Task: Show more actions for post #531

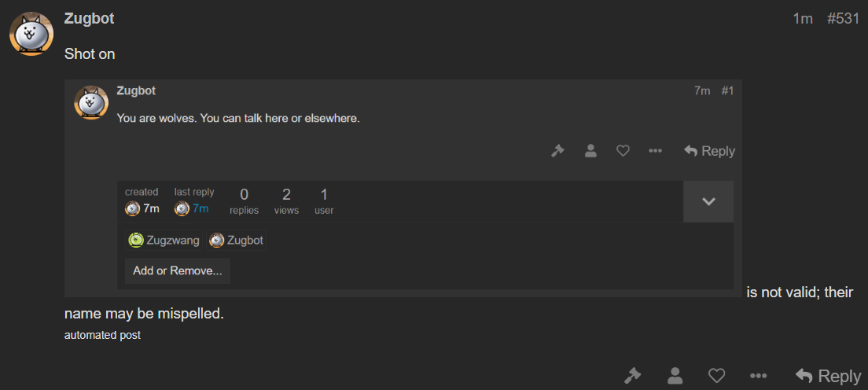Action: (x=759, y=376)
